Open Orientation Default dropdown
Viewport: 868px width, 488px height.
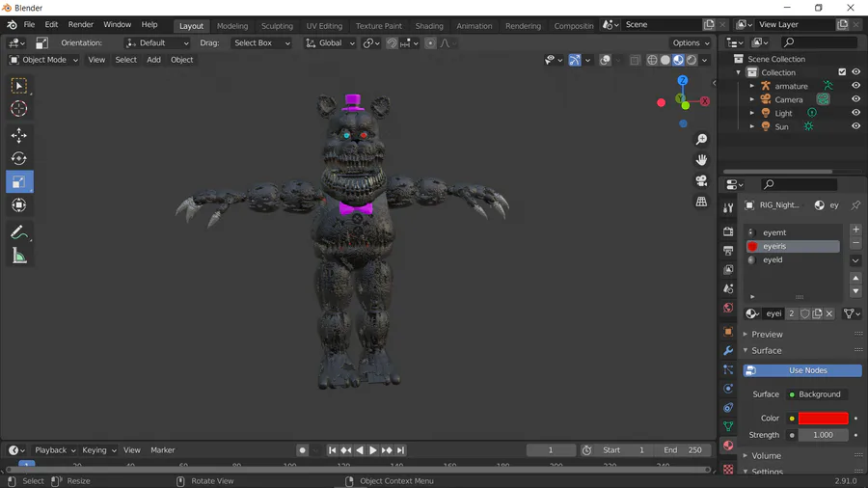coord(157,43)
